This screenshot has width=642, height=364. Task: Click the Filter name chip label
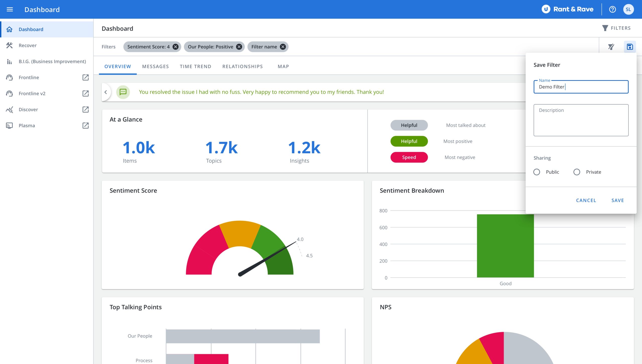point(264,47)
